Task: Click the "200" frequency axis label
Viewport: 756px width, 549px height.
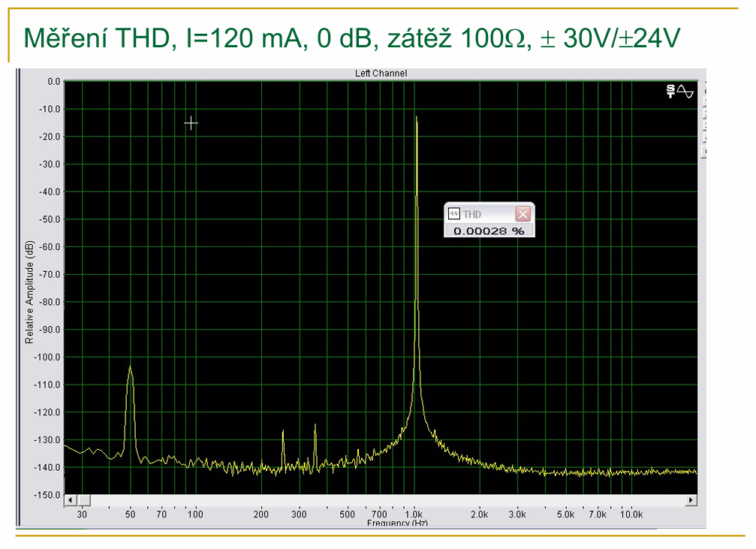Action: pos(261,514)
